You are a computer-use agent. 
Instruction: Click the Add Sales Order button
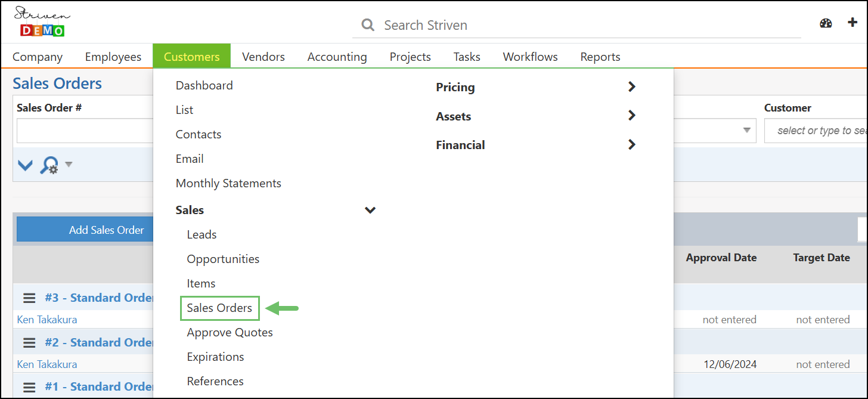pos(85,230)
